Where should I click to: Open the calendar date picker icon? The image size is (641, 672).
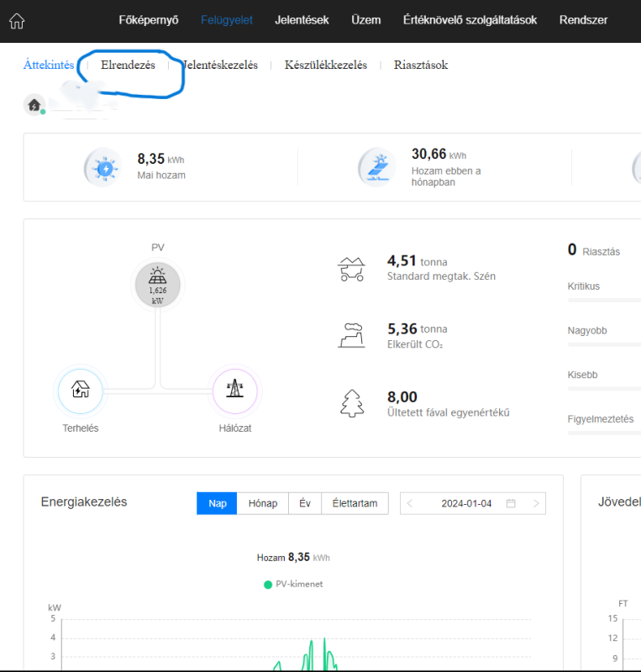[x=511, y=503]
